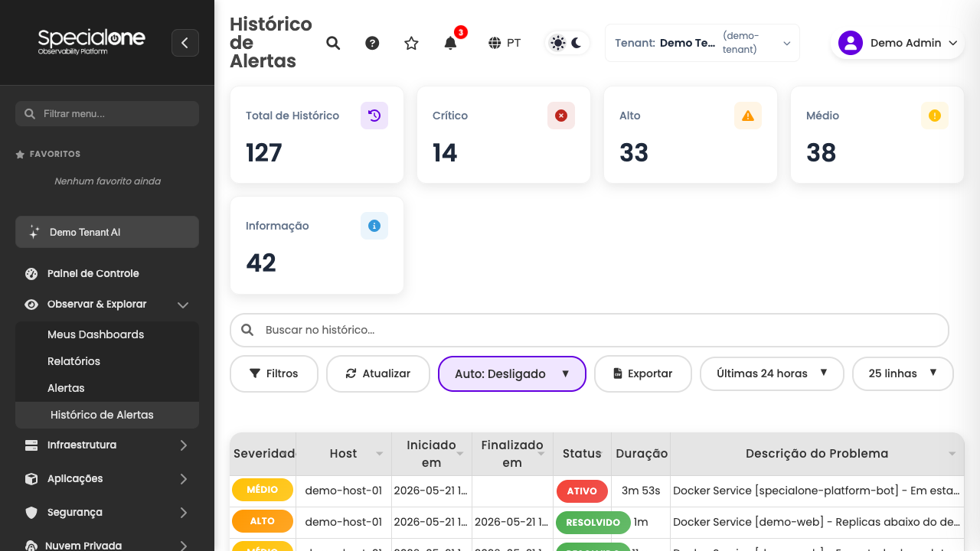Viewport: 980px width, 551px height.
Task: Click the Médio yellow exclamation icon
Action: (935, 116)
